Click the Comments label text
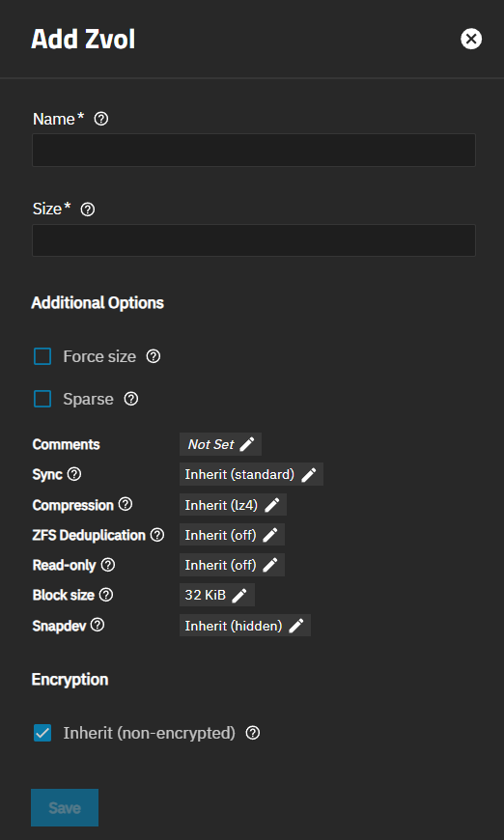Screen dimensions: 504x840 66,445
